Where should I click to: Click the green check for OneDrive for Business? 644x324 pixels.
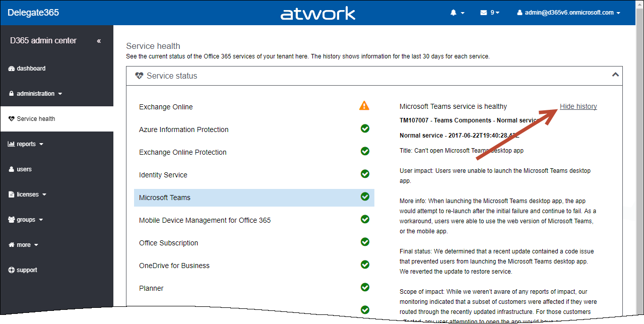tap(365, 265)
